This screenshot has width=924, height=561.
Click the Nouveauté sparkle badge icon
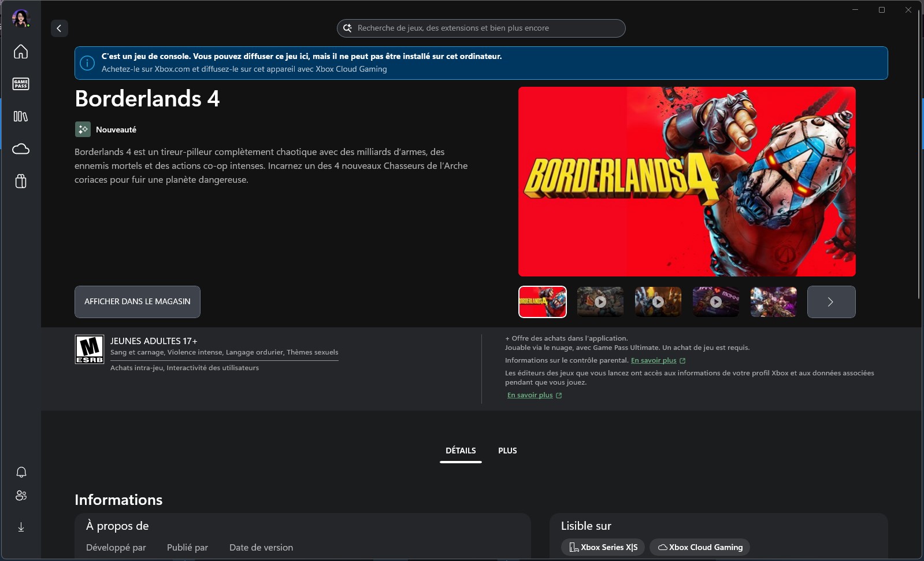coord(83,130)
